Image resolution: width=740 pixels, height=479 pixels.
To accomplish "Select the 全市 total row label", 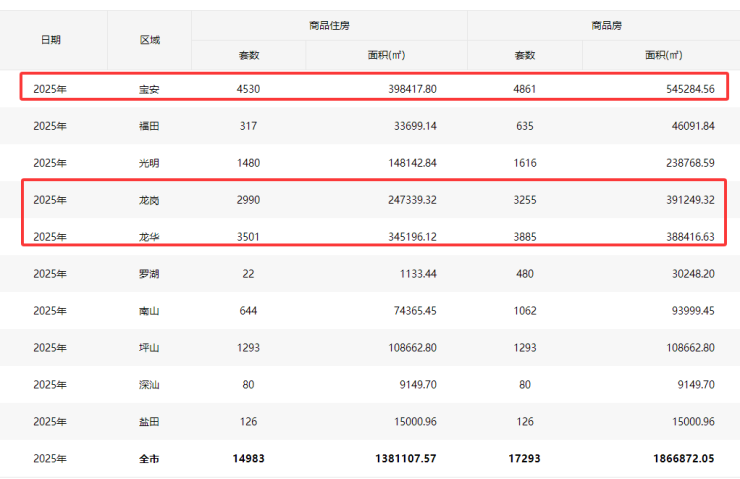I will click(149, 458).
